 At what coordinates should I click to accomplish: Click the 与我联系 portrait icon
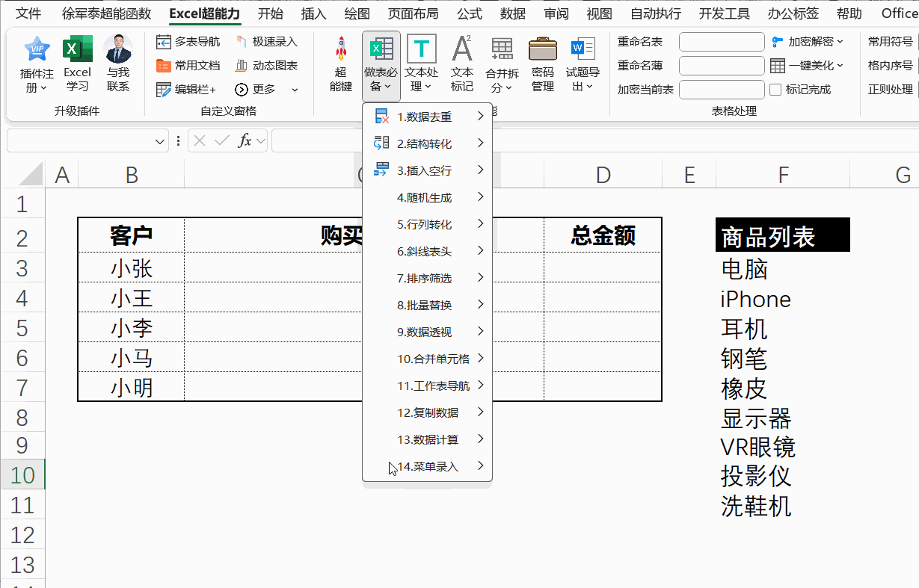pyautogui.click(x=118, y=49)
